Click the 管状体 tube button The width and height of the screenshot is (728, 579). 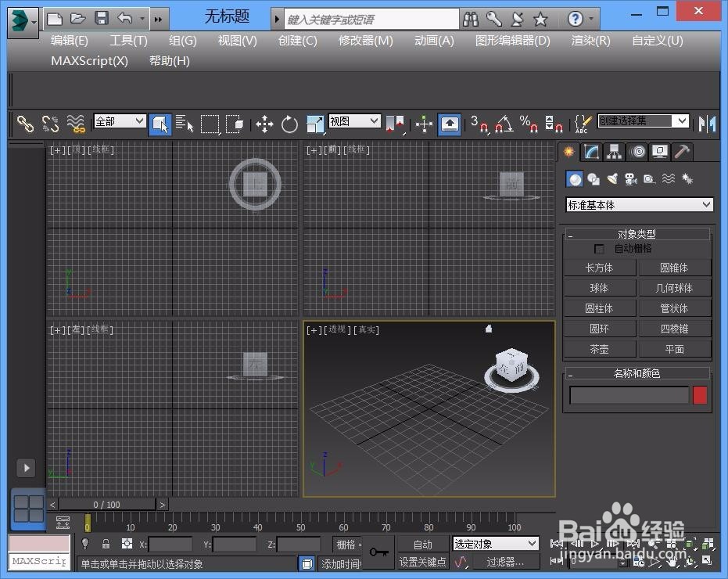(675, 308)
